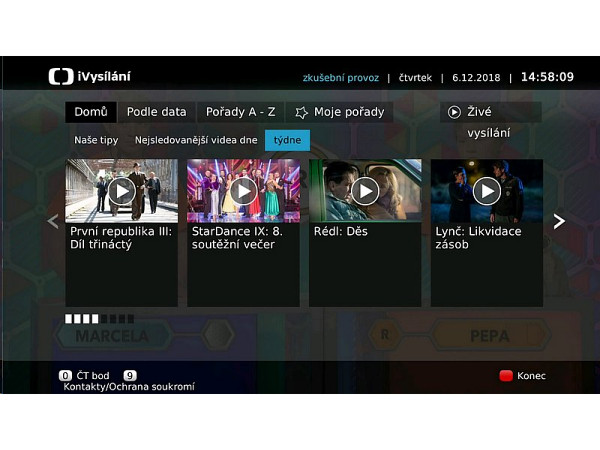This screenshot has width=600, height=450.
Task: Select Nejsledovanější videa dne
Action: click(196, 140)
